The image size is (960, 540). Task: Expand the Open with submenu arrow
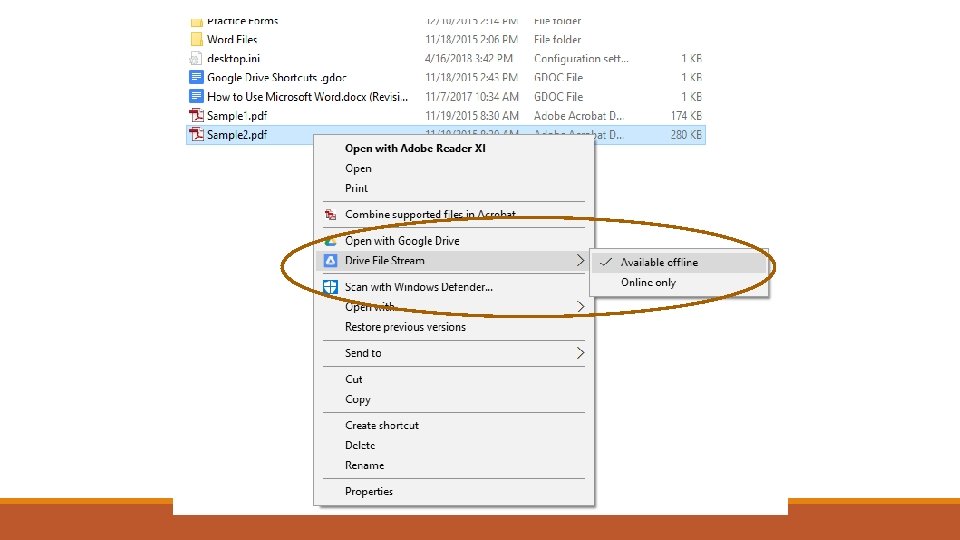pyautogui.click(x=580, y=307)
